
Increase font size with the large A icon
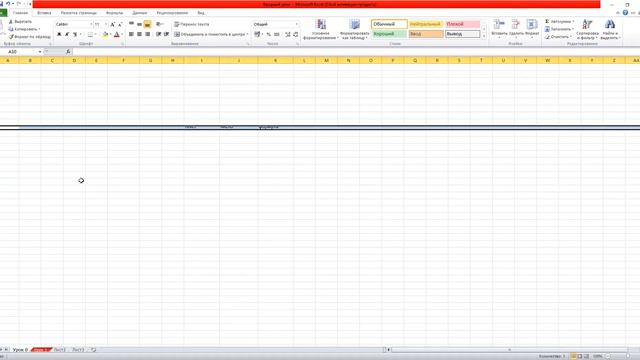click(x=113, y=24)
